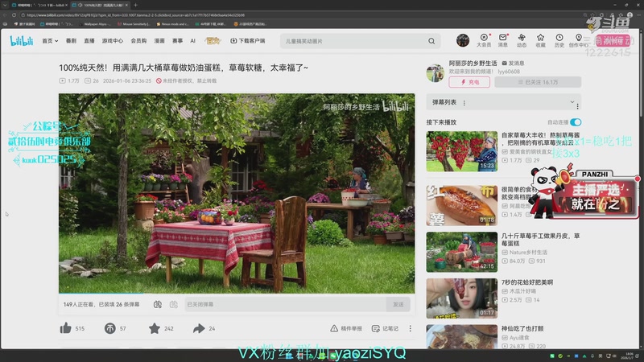Click the 充电 charge button
This screenshot has height=362, width=644.
pyautogui.click(x=469, y=82)
